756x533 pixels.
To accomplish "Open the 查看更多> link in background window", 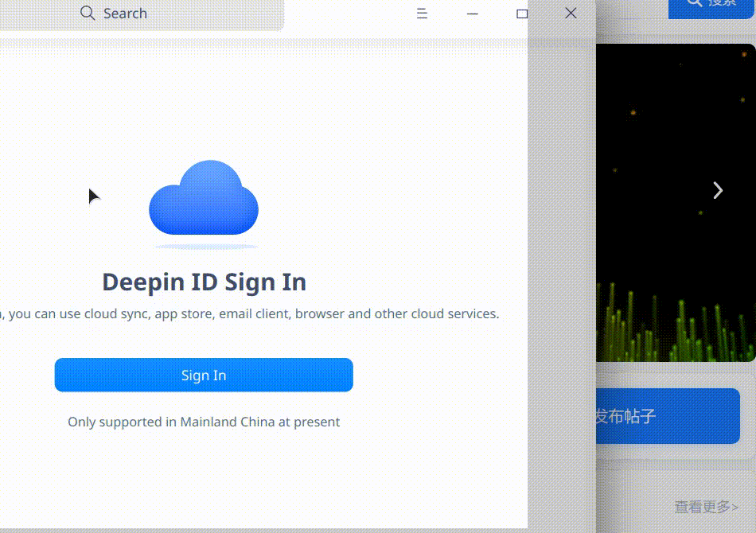I will click(706, 507).
